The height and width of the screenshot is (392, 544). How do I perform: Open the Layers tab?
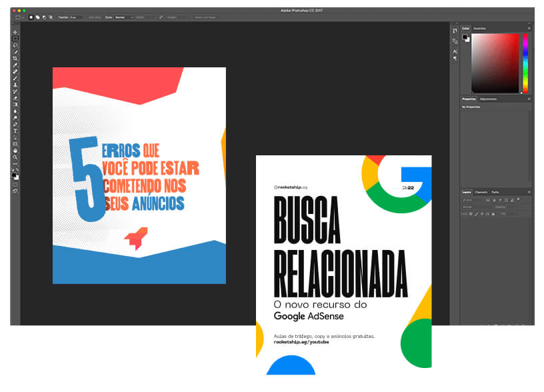(467, 192)
